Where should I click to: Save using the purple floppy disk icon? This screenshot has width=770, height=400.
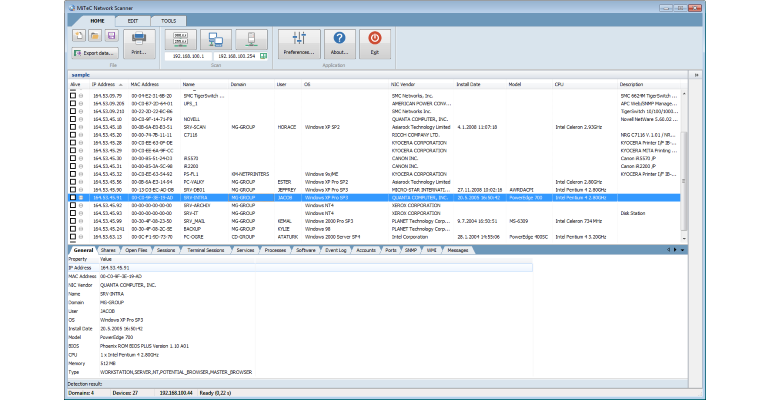(111, 36)
